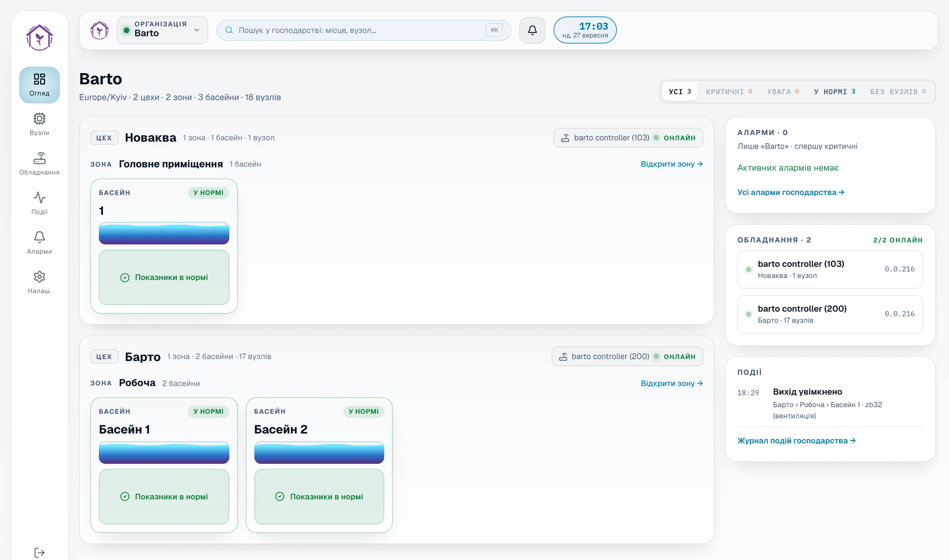
Task: Click barto controller (200) chip in Барто header
Action: (627, 357)
